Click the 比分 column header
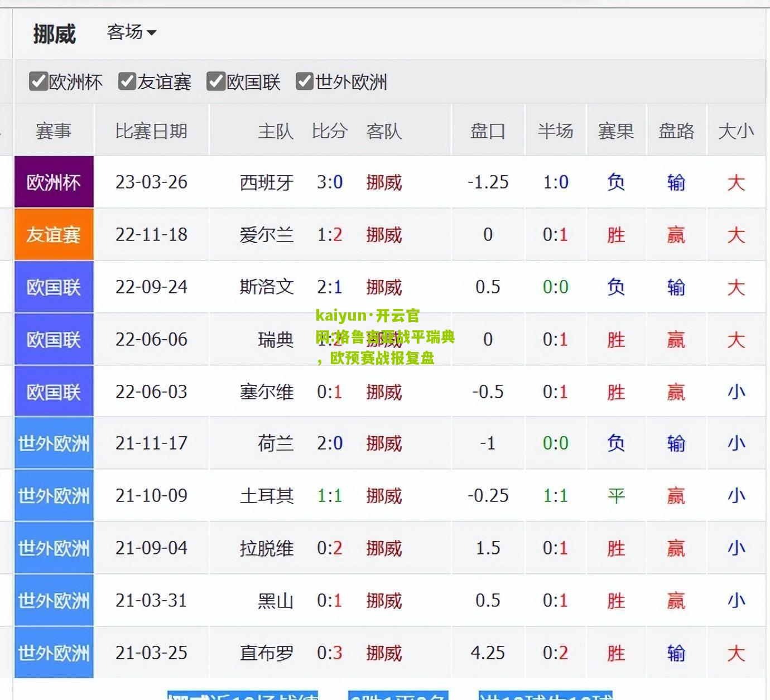The image size is (770, 700). [330, 131]
